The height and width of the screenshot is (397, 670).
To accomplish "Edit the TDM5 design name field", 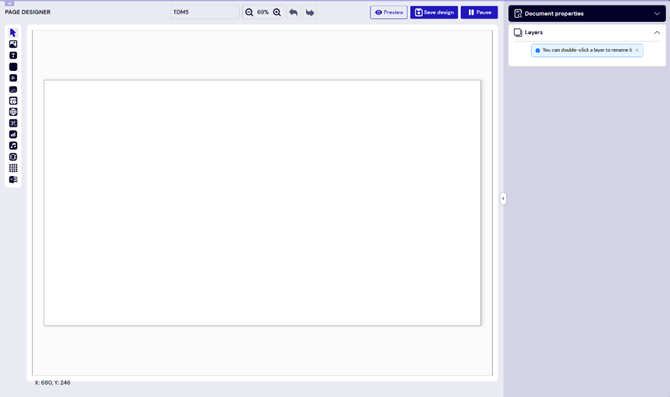I will [205, 12].
